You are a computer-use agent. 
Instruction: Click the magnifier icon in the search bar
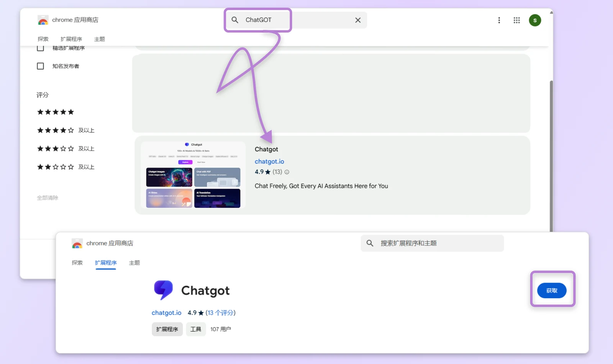point(235,20)
